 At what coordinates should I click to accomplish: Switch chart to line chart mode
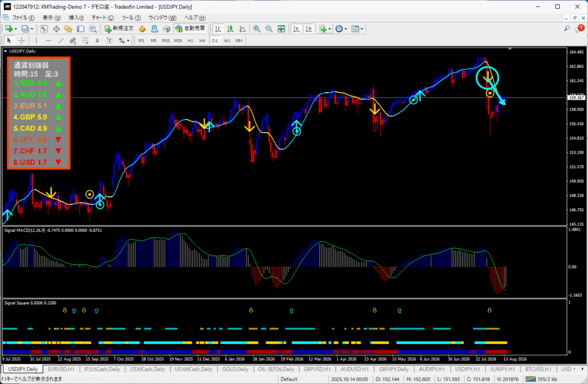[x=242, y=29]
